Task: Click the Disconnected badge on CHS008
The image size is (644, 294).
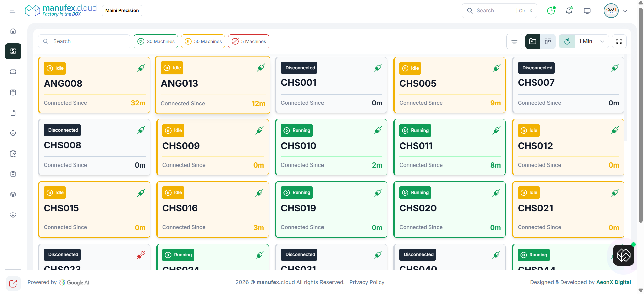Action: coord(62,130)
